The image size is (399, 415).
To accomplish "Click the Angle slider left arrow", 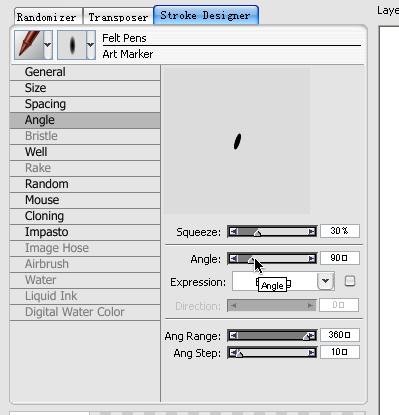I will coord(234,258).
